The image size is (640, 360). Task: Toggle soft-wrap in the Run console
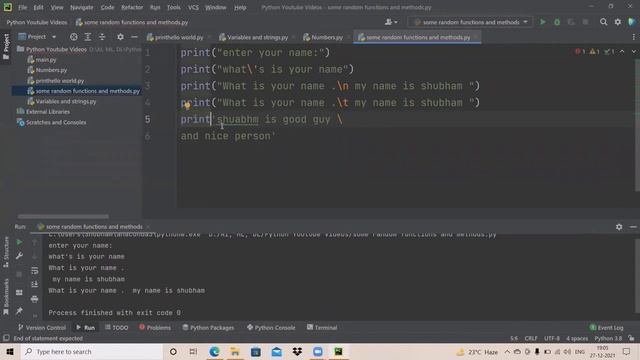click(35, 271)
